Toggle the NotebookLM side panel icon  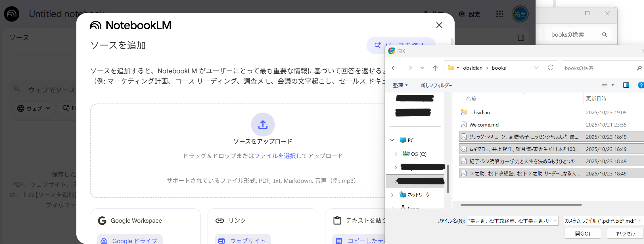click(x=521, y=38)
